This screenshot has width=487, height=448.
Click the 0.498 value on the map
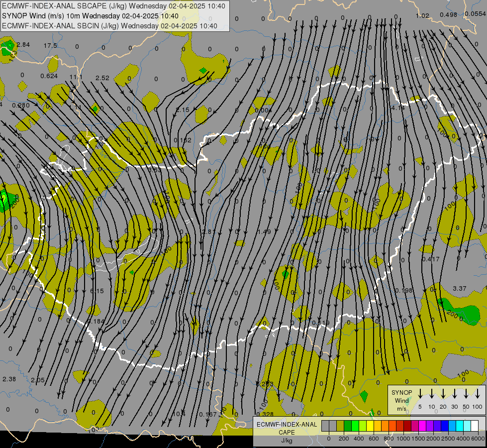pos(449,14)
